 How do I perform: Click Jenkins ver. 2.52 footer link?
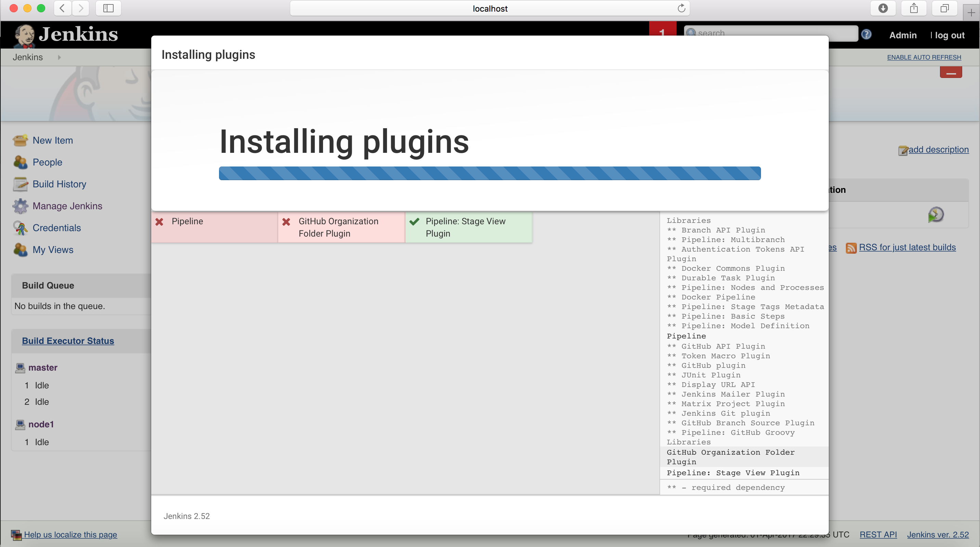click(938, 535)
